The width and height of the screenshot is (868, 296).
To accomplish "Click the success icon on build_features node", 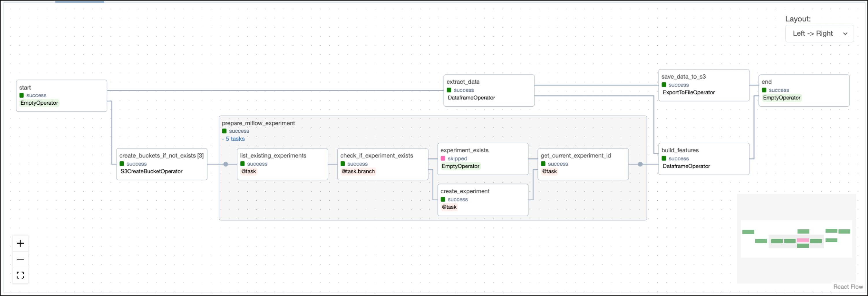I will pos(663,158).
